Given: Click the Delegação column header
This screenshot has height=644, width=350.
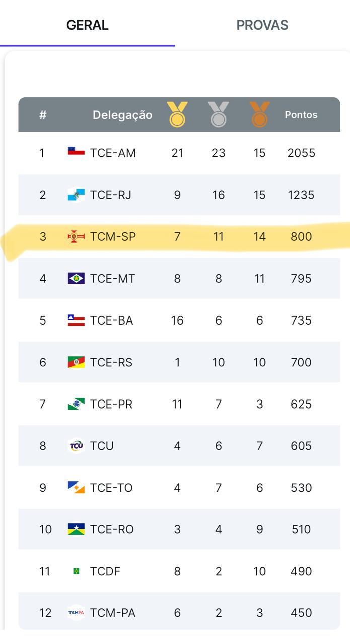Looking at the screenshot, I should point(122,115).
